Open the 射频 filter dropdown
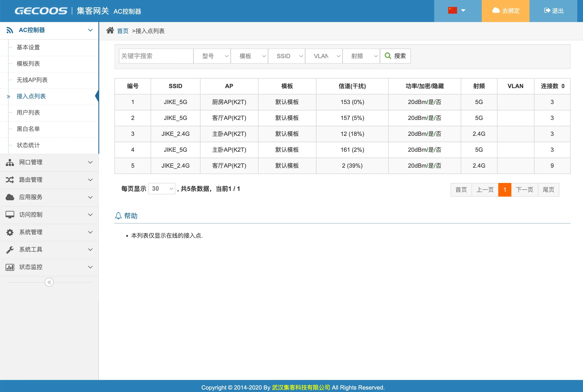Image resolution: width=583 pixels, height=392 pixels. pos(361,56)
